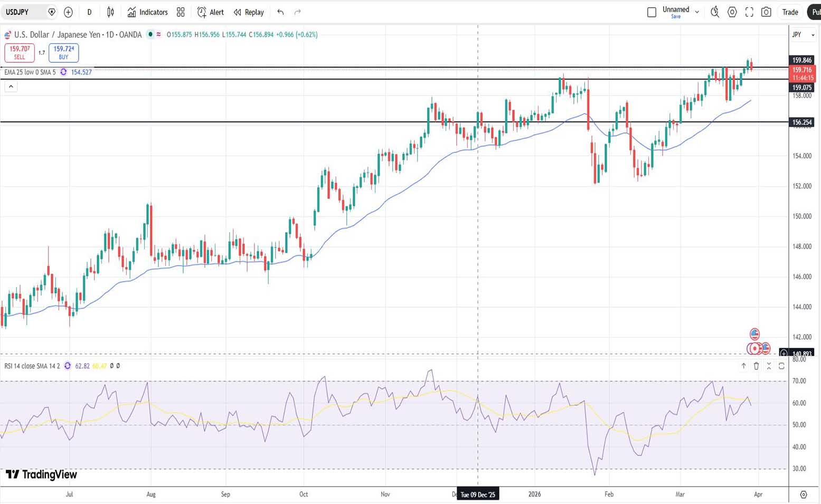The height and width of the screenshot is (504, 821).
Task: Open the layout setup grid icon
Action: coord(181,12)
